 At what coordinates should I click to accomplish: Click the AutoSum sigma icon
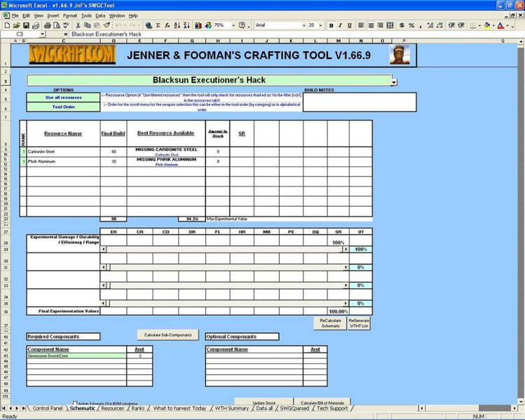[158, 25]
